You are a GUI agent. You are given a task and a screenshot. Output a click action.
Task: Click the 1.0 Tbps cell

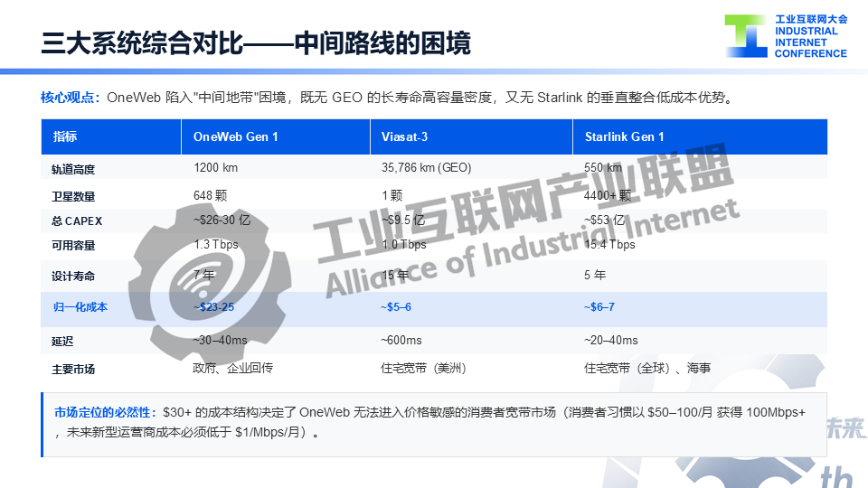click(x=403, y=244)
